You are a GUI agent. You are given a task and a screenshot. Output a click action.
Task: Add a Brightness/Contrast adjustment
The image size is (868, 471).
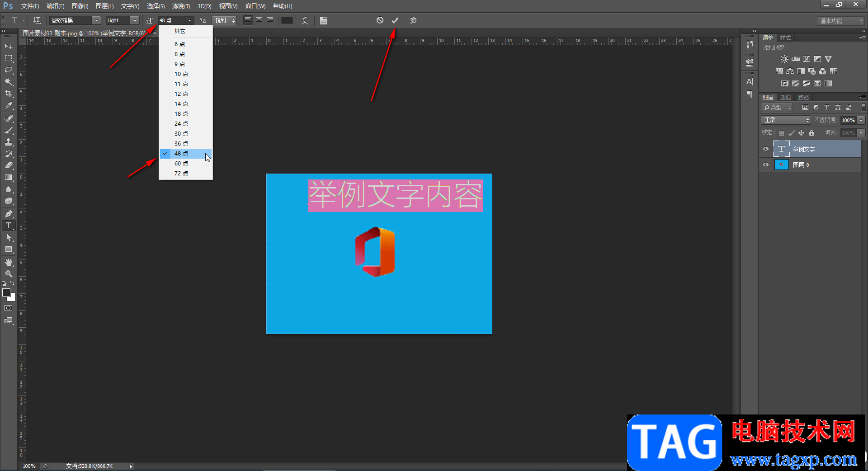(784, 59)
